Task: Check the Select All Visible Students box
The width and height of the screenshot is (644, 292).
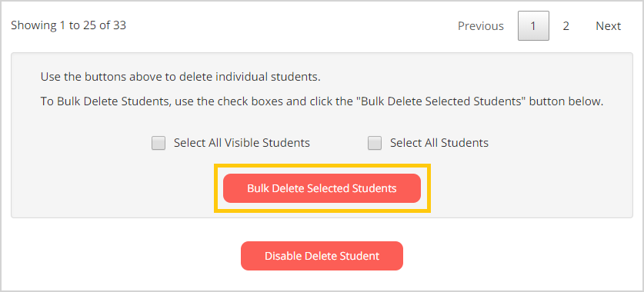Action: pos(158,143)
